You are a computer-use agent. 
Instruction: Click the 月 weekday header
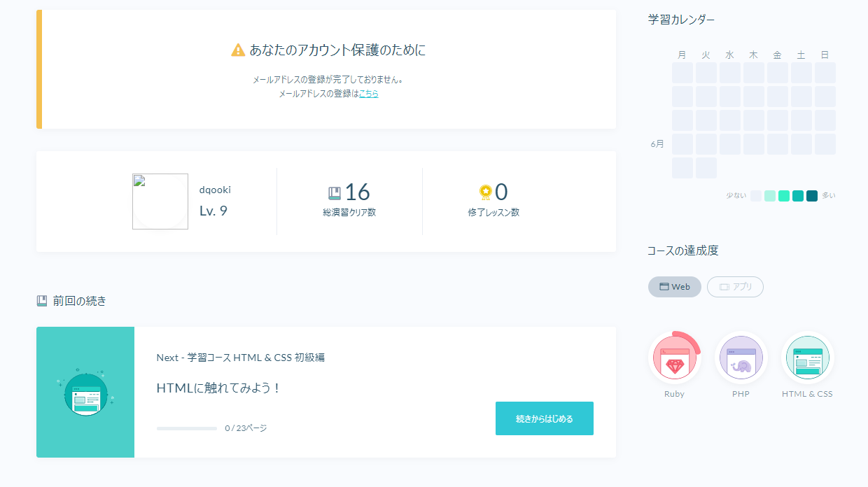[682, 55]
